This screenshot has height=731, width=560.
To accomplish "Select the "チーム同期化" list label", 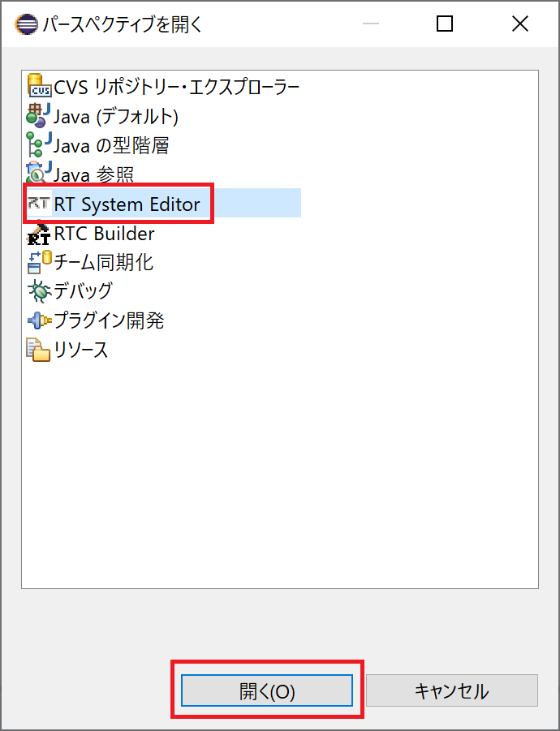I will (103, 262).
